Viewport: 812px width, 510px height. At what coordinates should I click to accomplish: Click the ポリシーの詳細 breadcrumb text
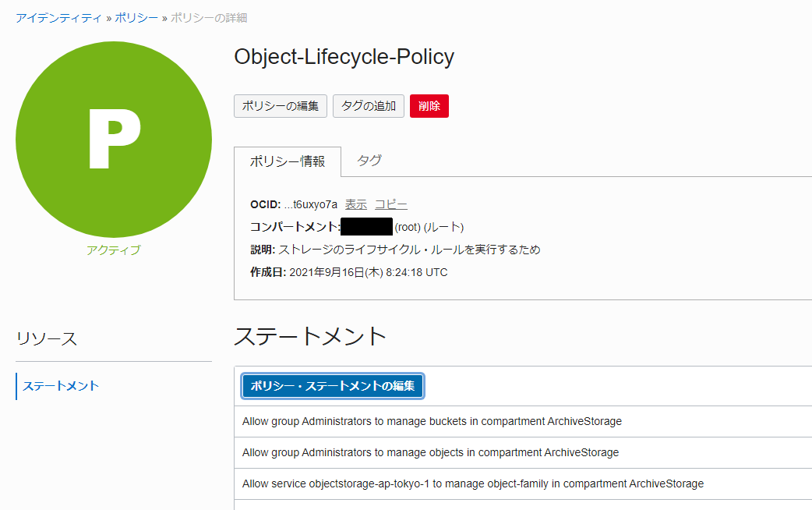(x=209, y=18)
